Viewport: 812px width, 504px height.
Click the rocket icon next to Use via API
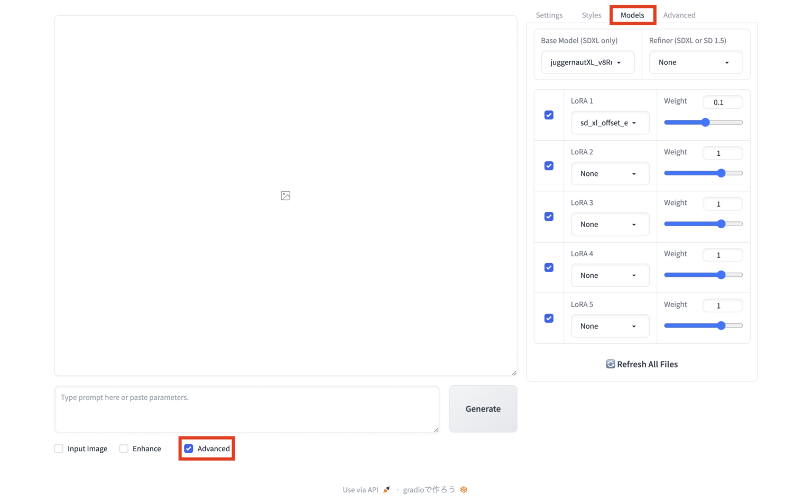(386, 489)
